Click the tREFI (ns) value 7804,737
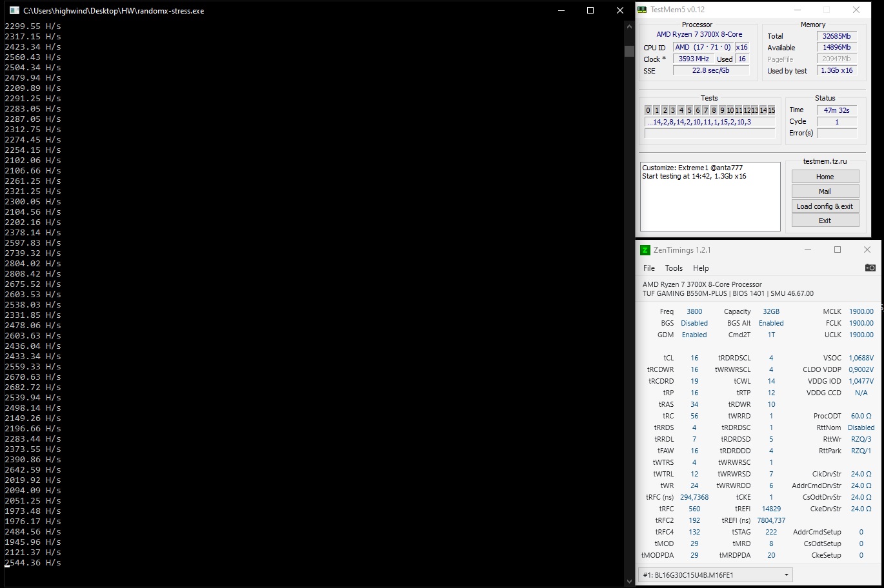This screenshot has width=884, height=588. 771,520
